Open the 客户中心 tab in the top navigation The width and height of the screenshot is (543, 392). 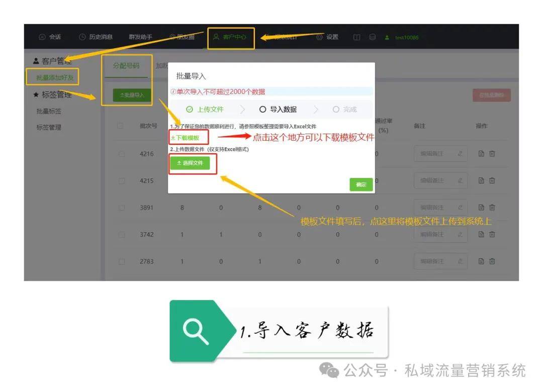coord(231,37)
